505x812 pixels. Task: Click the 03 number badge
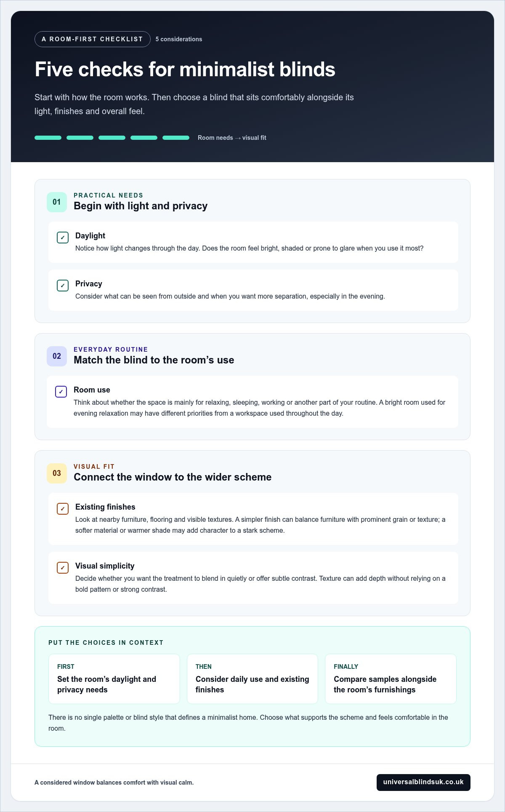click(x=57, y=473)
